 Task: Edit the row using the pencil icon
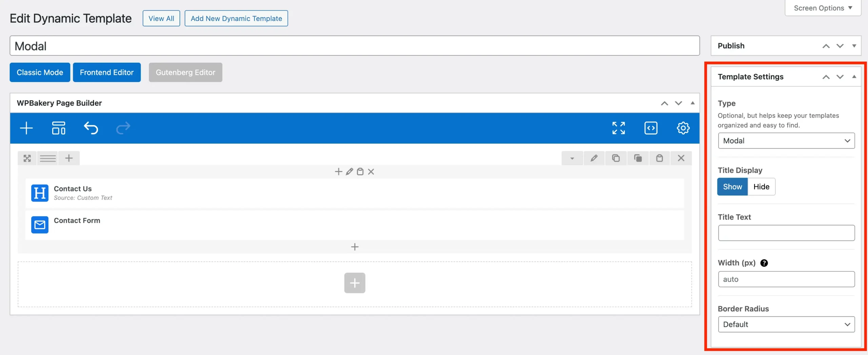coord(594,158)
